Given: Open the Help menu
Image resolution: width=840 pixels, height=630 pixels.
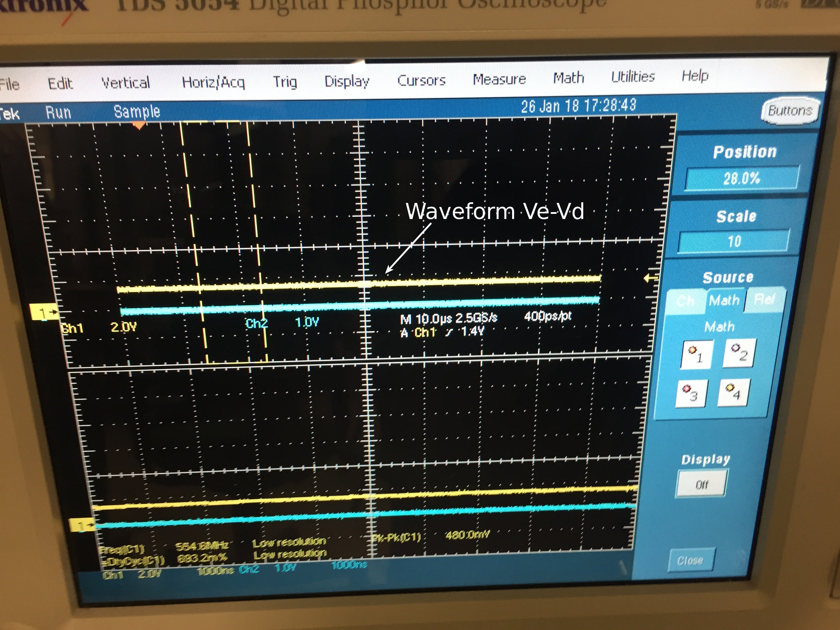Looking at the screenshot, I should [695, 76].
